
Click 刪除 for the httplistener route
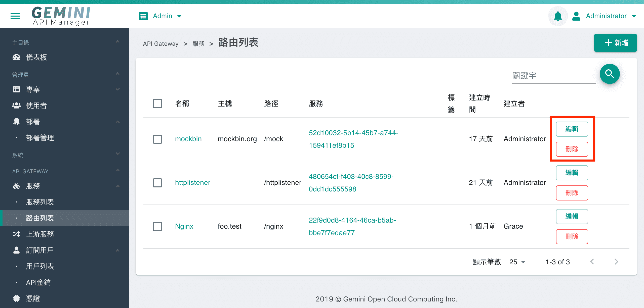tap(572, 193)
